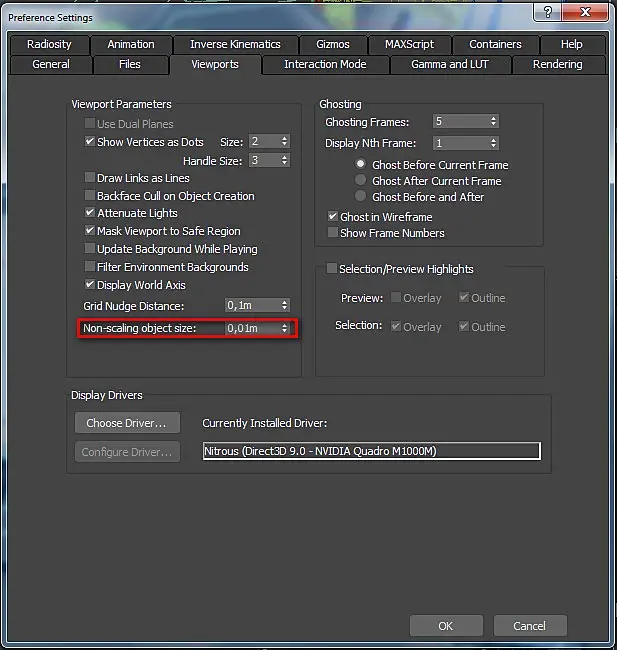Click the Cancel button
This screenshot has height=650, width=617.
click(x=530, y=626)
